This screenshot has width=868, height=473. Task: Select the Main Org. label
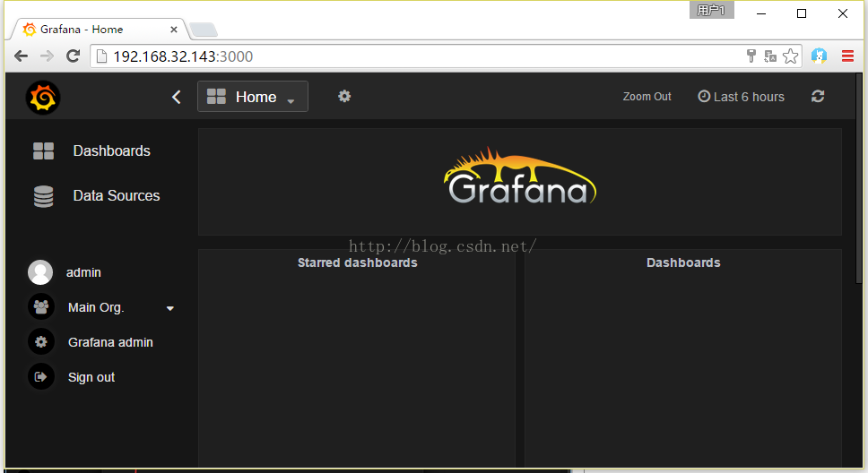(96, 307)
